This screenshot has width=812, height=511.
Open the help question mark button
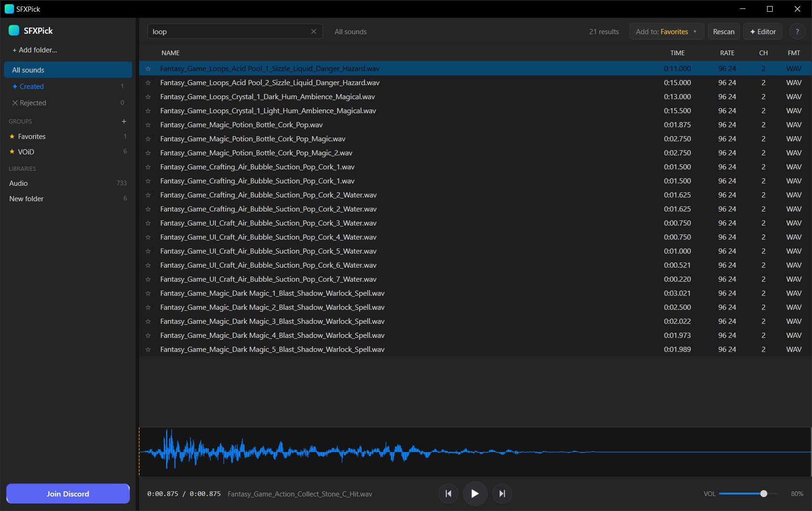pyautogui.click(x=797, y=31)
